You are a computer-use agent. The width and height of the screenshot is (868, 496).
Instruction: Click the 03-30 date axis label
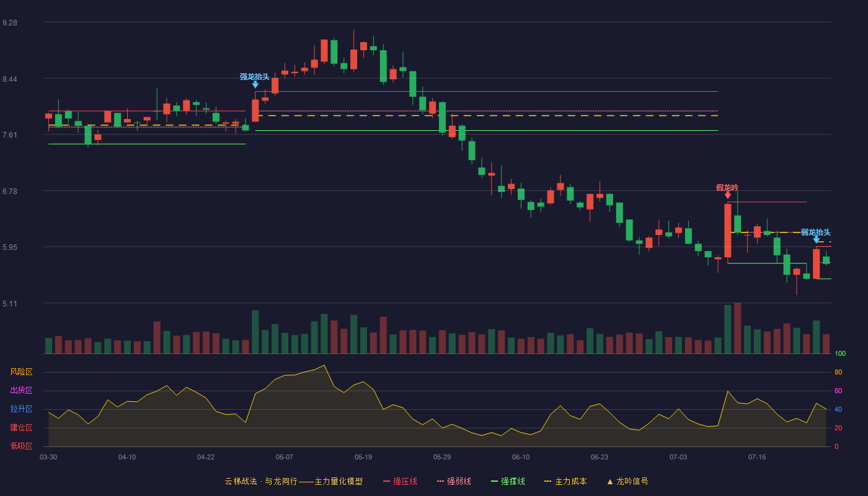[48, 457]
